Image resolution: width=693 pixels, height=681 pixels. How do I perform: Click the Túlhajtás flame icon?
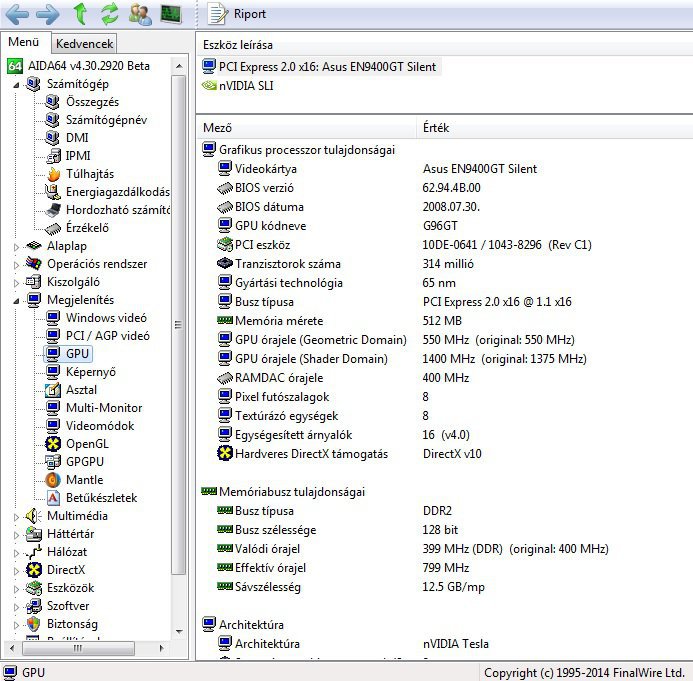click(x=53, y=174)
